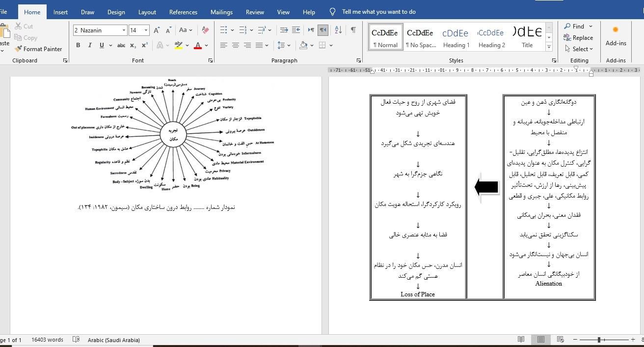
Task: Click the Tell me what you want search box
Action: click(378, 12)
